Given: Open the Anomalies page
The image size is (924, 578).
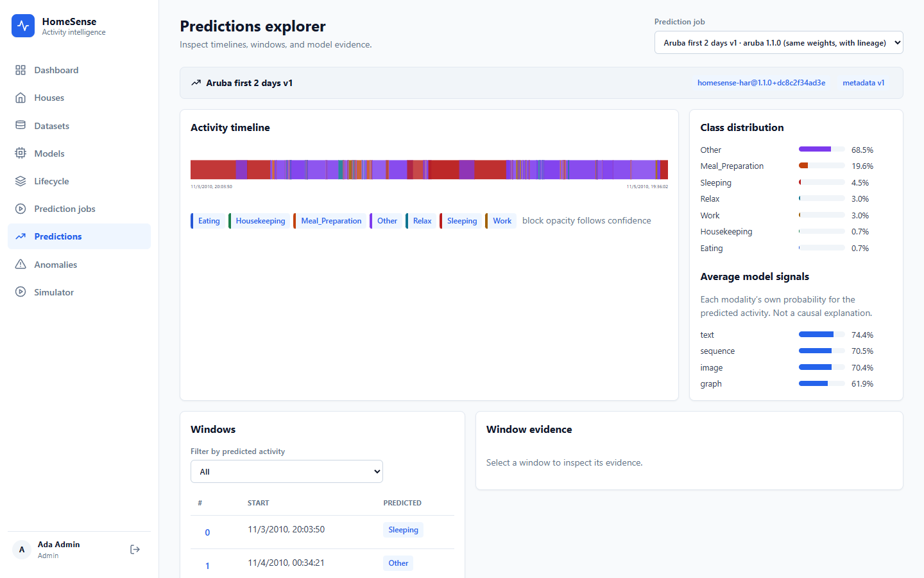Looking at the screenshot, I should pyautogui.click(x=79, y=265).
